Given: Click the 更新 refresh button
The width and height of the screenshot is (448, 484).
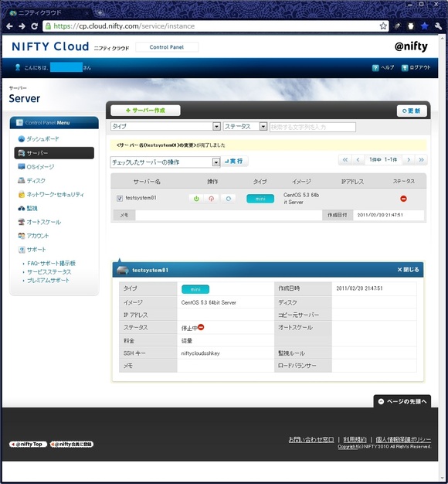Looking at the screenshot, I should coord(412,111).
